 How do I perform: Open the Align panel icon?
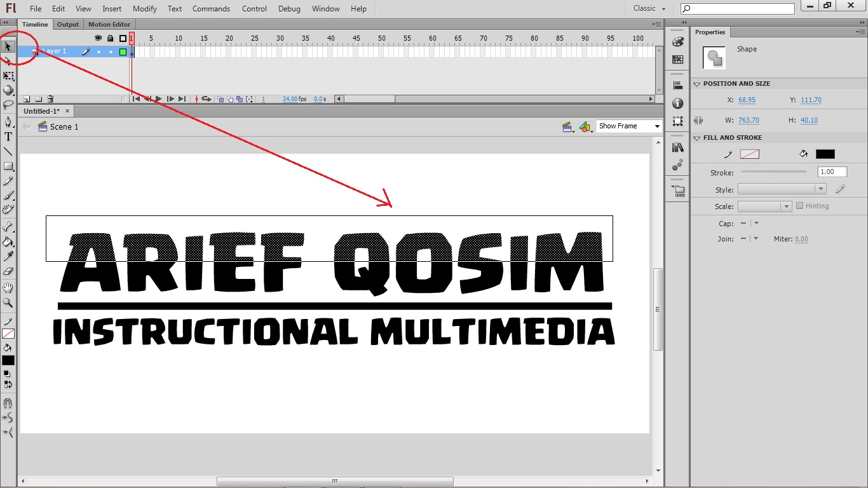678,86
